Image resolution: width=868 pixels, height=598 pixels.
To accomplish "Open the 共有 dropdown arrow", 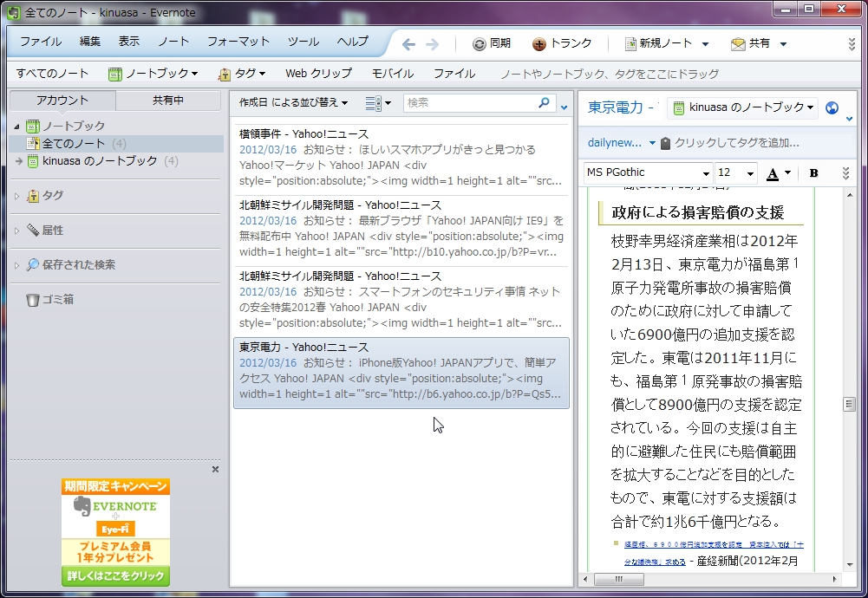I will point(783,44).
